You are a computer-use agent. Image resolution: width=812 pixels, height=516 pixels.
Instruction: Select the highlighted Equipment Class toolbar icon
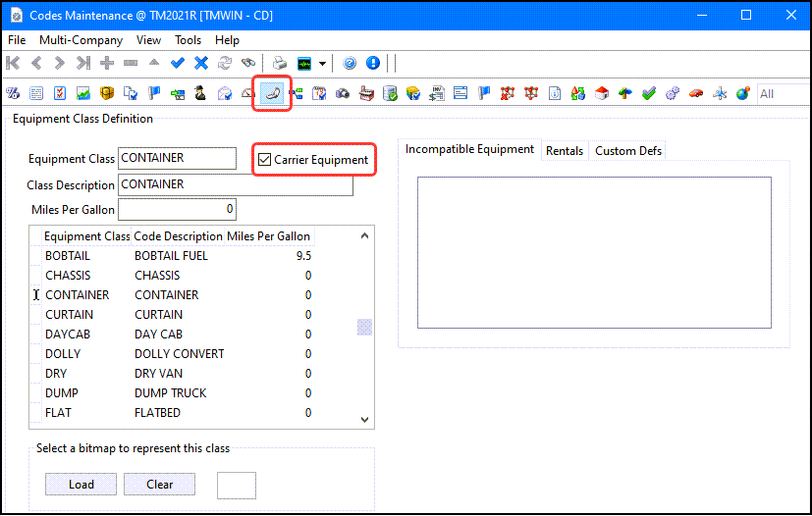tap(272, 94)
